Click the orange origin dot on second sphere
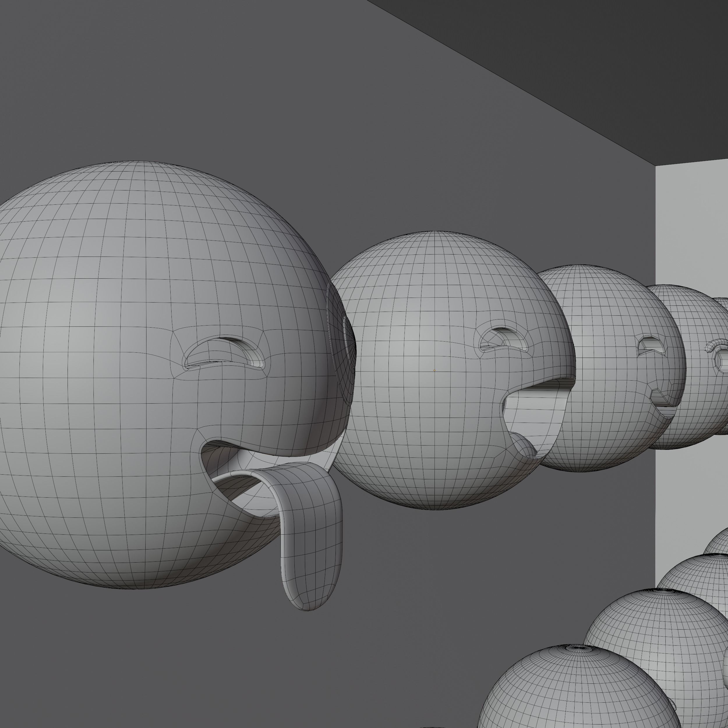Viewport: 728px width, 728px height. [x=434, y=370]
